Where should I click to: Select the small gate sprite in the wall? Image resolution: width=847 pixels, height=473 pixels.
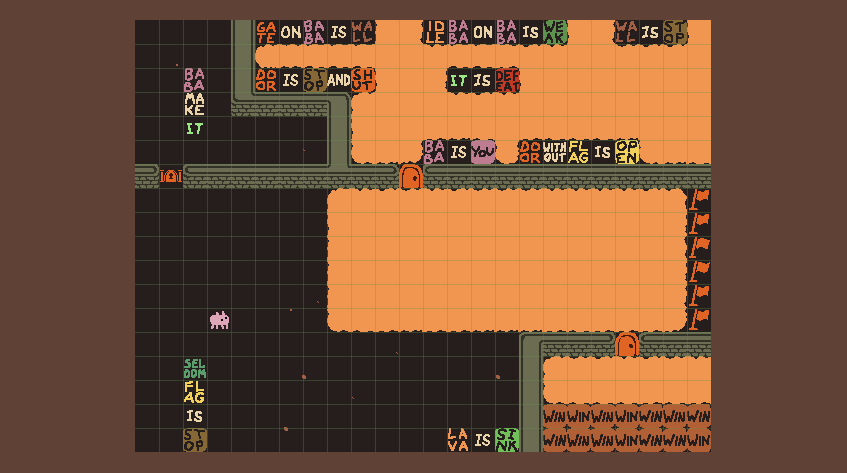point(171,176)
